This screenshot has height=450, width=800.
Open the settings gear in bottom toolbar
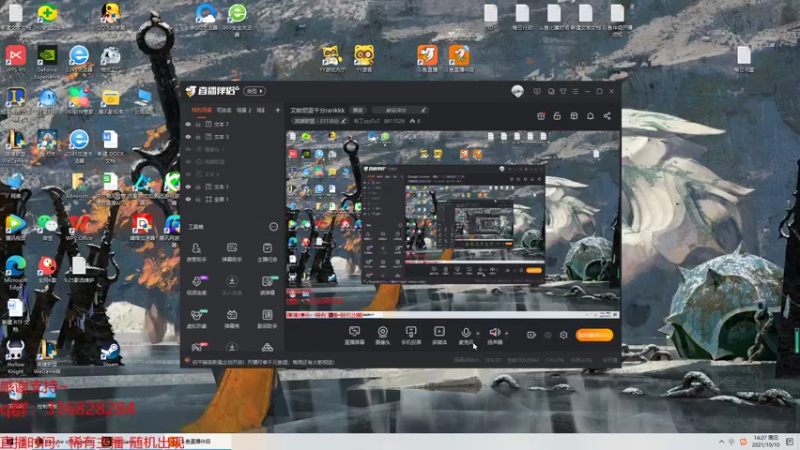click(x=563, y=335)
